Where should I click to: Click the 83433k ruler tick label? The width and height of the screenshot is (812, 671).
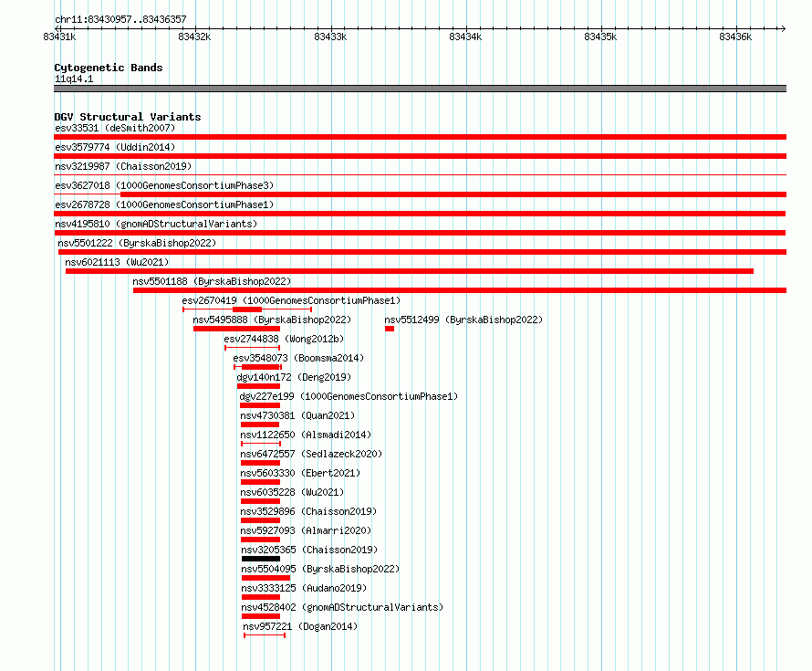pyautogui.click(x=330, y=37)
